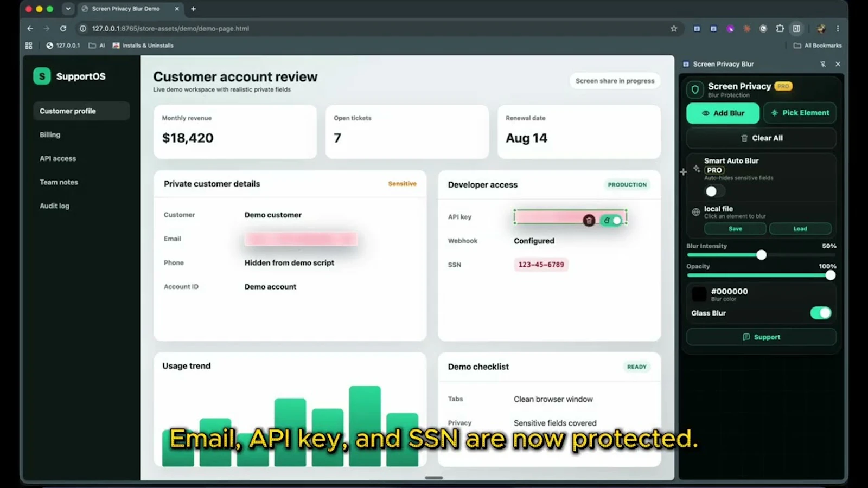The width and height of the screenshot is (868, 488).
Task: Click the Add Blur button
Action: tap(723, 113)
